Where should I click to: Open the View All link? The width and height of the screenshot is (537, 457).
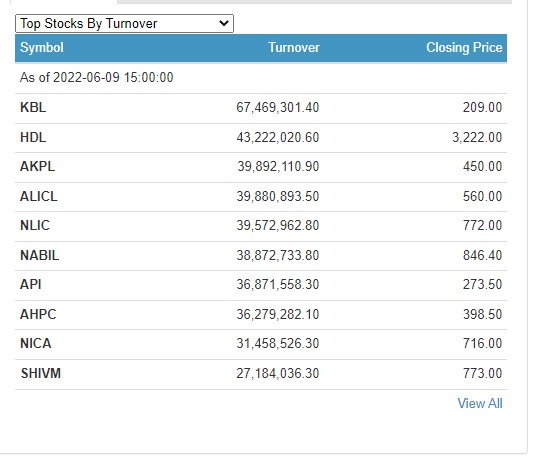480,404
